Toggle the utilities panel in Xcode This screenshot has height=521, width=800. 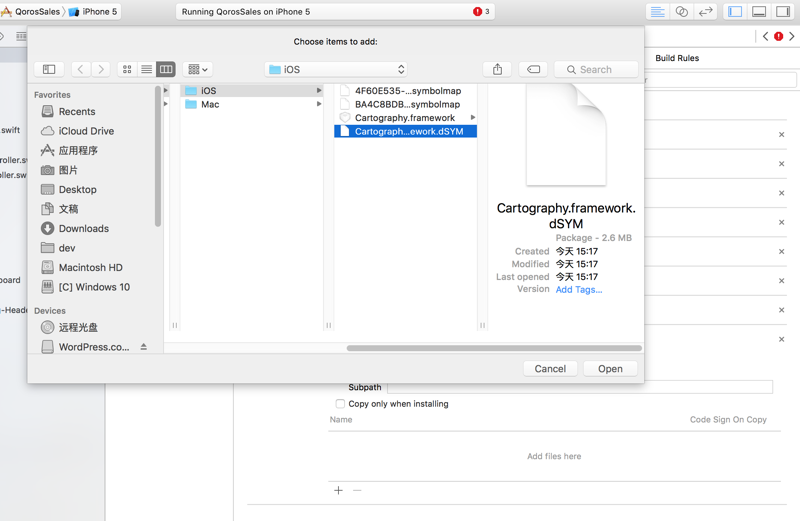point(783,12)
